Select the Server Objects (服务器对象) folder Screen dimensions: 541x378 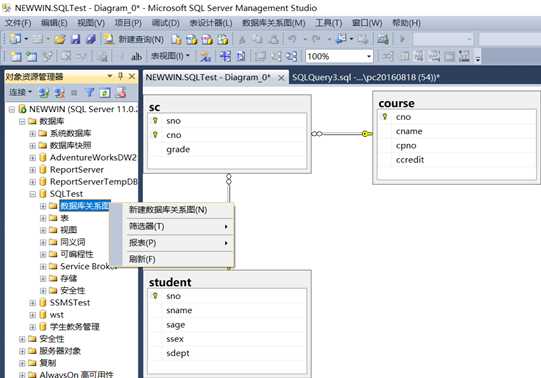[x=60, y=351]
